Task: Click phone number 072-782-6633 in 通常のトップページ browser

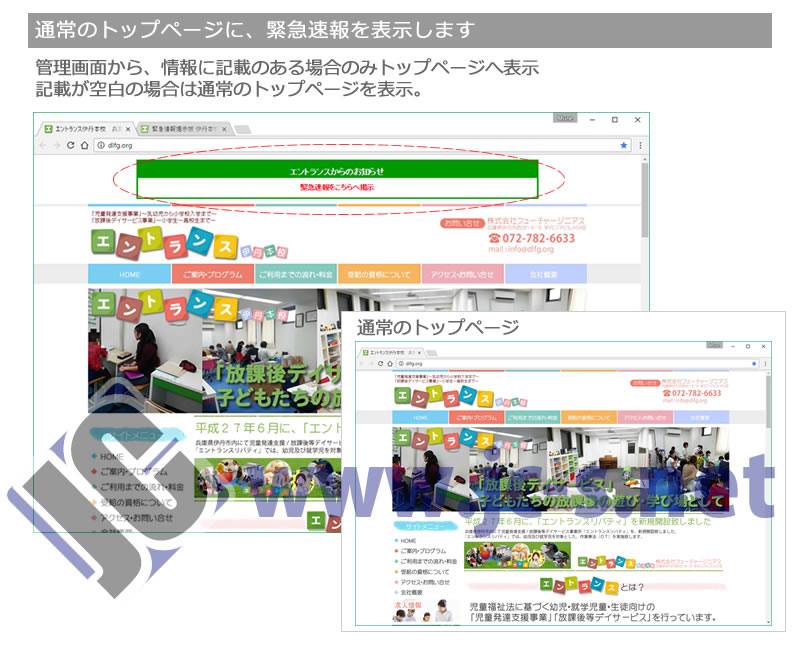Action: pos(691,393)
